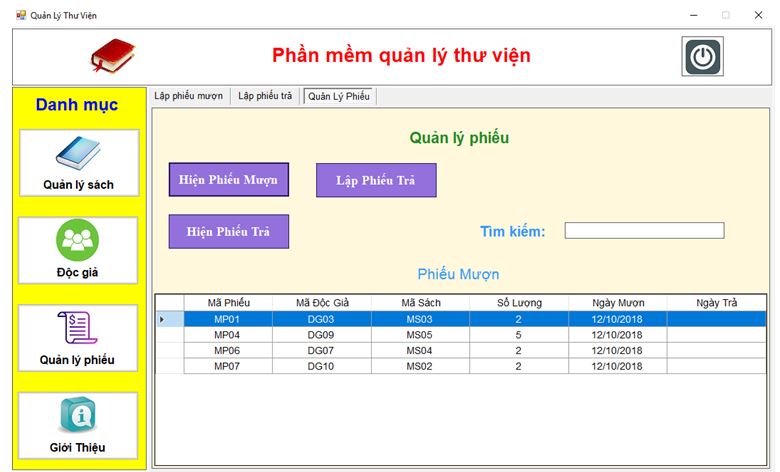This screenshot has width=780, height=472.
Task: Minimize the Quản Lý Thư Viện window
Action: [x=693, y=15]
